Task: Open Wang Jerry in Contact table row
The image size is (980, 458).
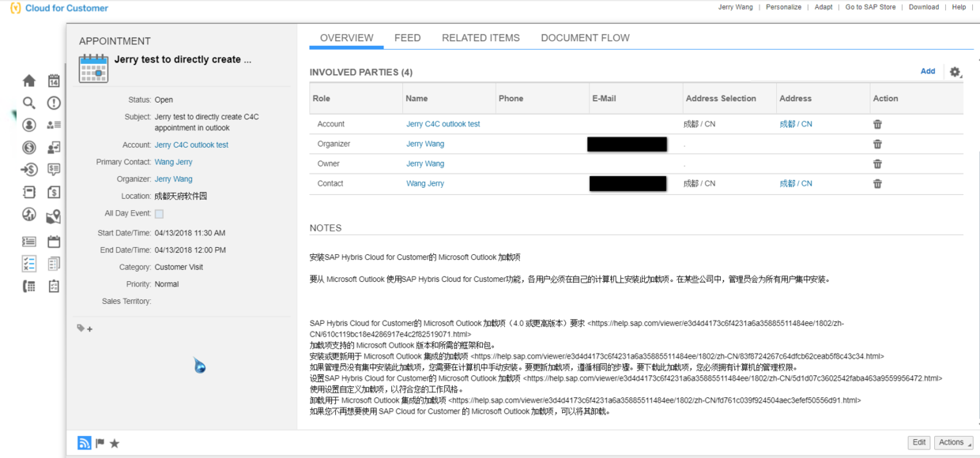Action: tap(425, 183)
